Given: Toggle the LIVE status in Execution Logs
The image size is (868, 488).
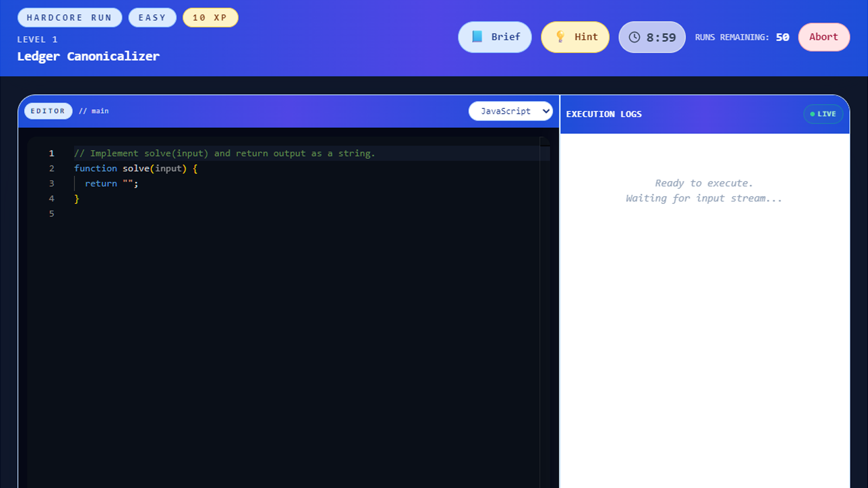Looking at the screenshot, I should [823, 114].
